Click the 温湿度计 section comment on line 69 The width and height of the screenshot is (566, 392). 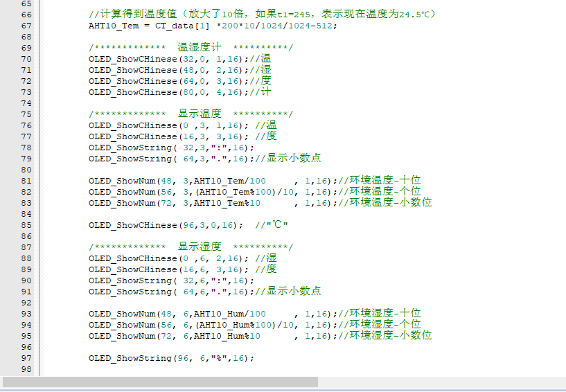(191, 48)
